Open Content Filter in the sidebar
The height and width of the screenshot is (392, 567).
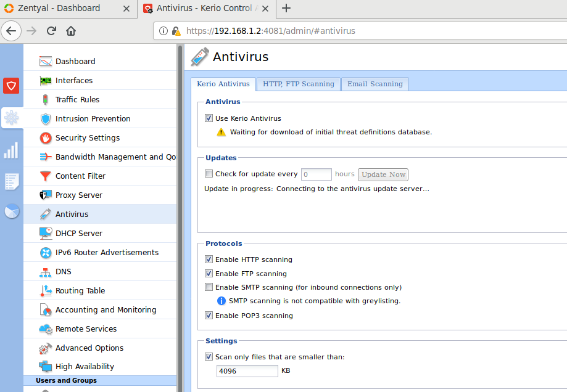(100, 176)
